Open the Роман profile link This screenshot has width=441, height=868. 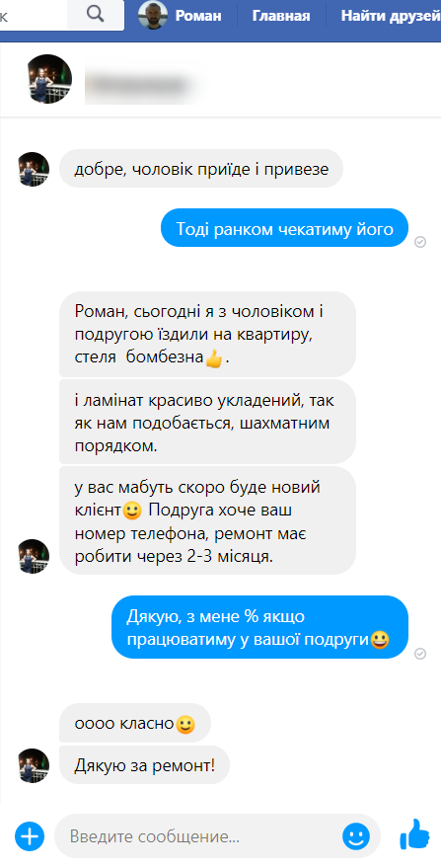click(x=198, y=16)
